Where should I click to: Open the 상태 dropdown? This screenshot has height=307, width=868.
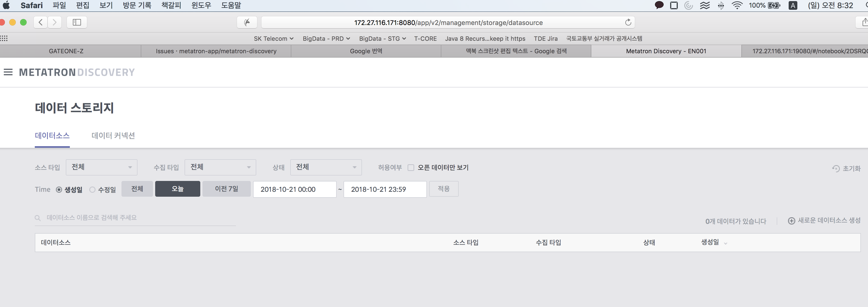point(326,167)
